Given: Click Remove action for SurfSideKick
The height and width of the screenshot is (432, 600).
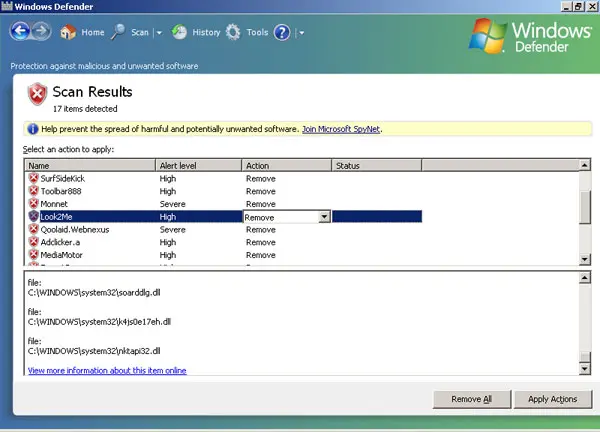Looking at the screenshot, I should point(261,179).
